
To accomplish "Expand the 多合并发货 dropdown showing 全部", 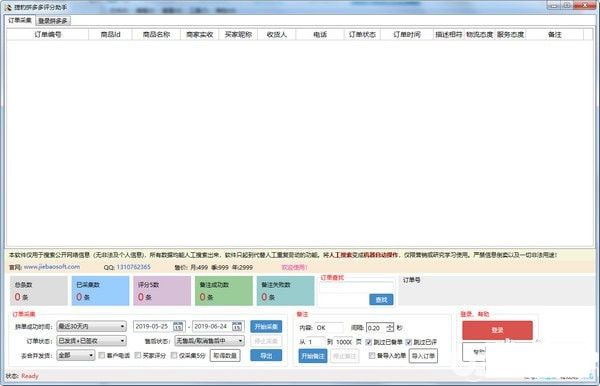I will tap(76, 355).
